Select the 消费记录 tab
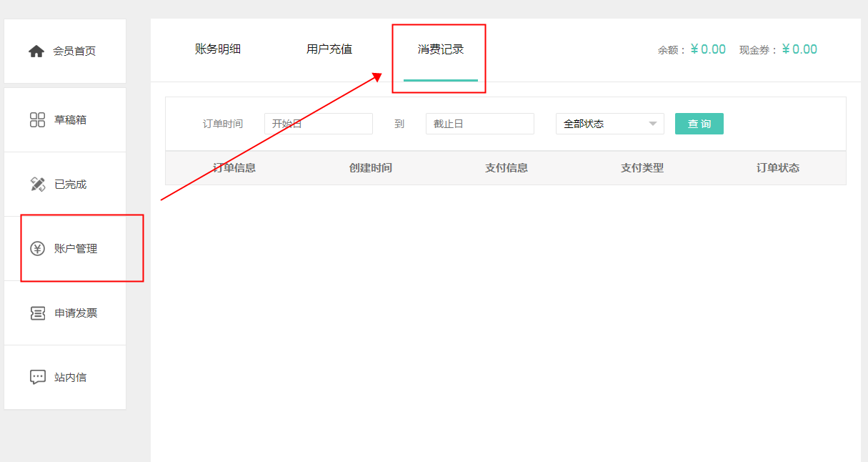Viewport: 868px width, 462px height. (x=441, y=49)
